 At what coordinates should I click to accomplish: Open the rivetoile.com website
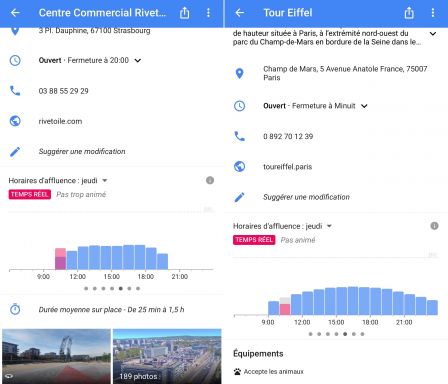click(x=60, y=121)
